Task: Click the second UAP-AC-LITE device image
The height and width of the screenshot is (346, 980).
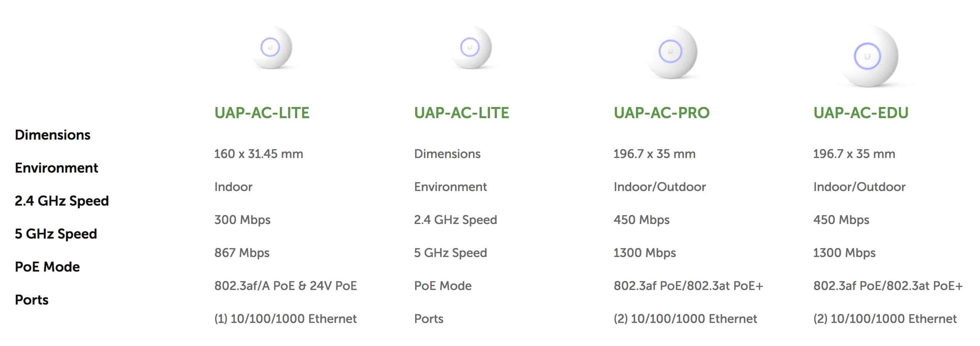Action: 472,48
